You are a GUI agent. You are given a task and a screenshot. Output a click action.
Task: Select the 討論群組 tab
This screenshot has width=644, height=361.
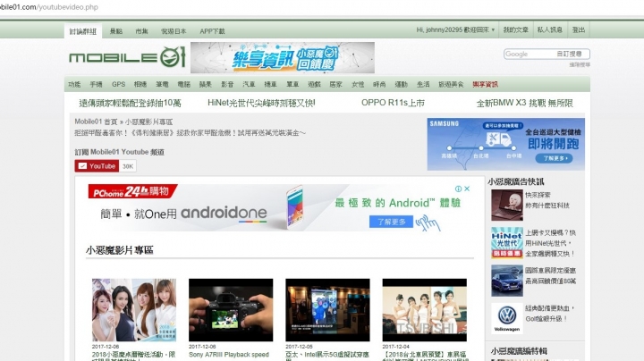click(83, 31)
